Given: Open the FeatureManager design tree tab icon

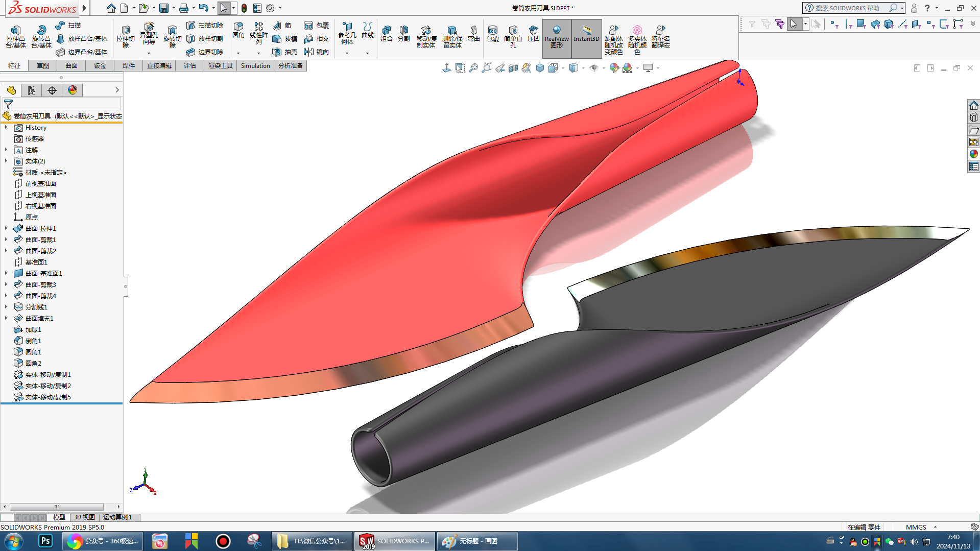Looking at the screenshot, I should pos(11,90).
